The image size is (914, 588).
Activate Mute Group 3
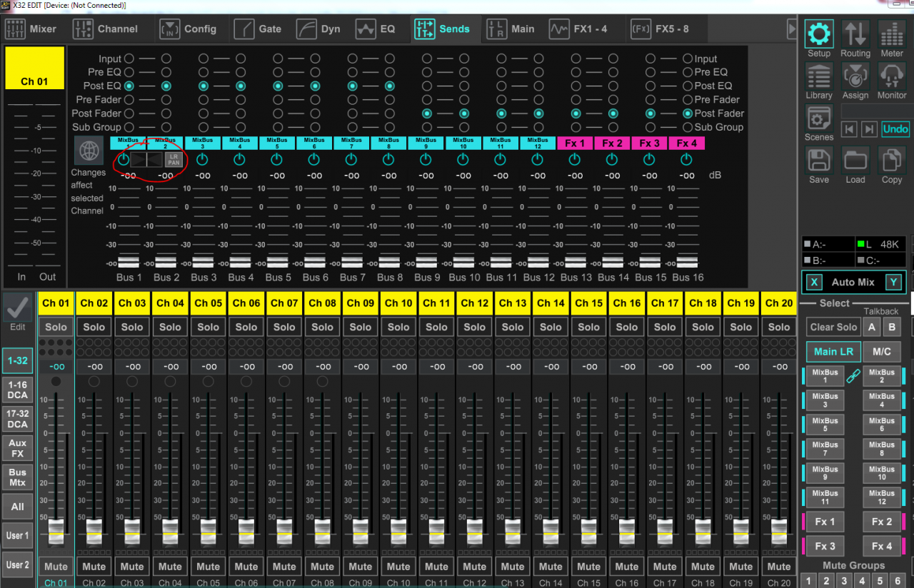pyautogui.click(x=844, y=582)
